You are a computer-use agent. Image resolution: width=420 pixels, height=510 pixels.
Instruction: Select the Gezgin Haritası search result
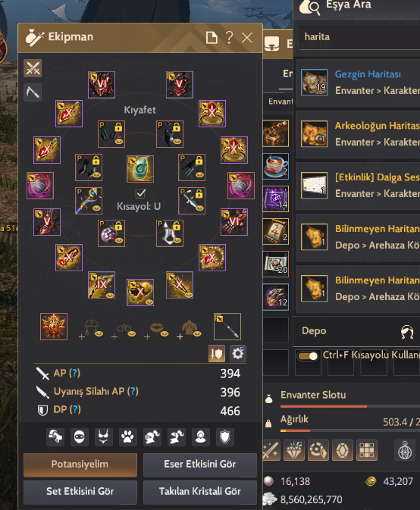(358, 83)
